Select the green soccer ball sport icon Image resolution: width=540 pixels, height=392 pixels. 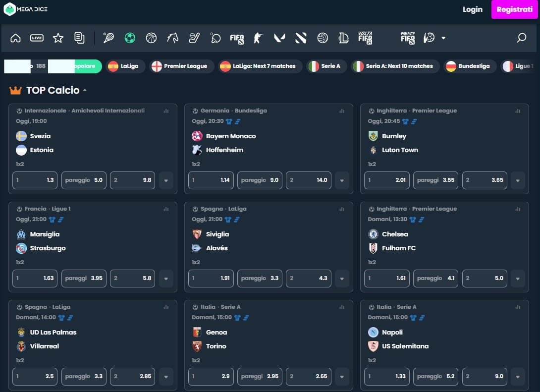coord(130,38)
